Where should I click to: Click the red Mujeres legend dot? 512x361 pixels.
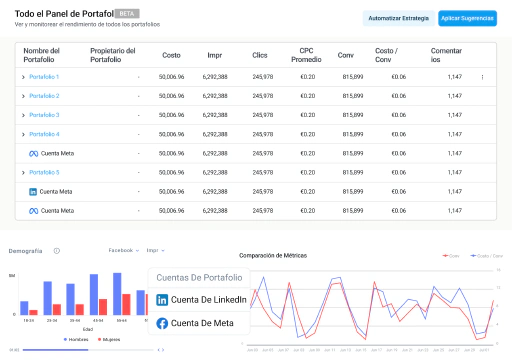pos(99,339)
